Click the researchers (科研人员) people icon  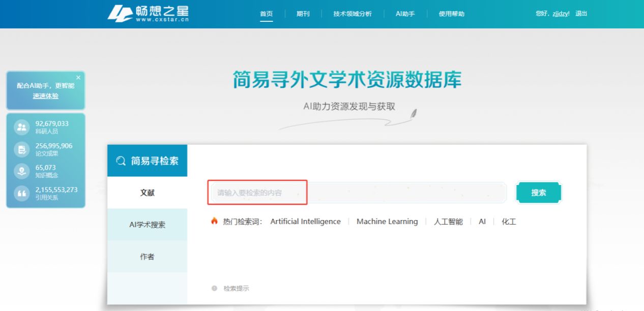click(x=21, y=128)
